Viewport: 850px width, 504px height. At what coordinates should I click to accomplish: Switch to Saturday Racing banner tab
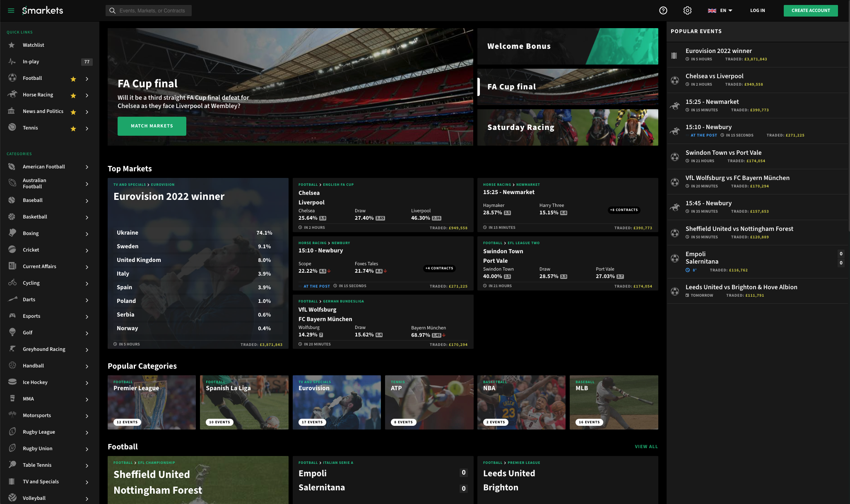568,127
